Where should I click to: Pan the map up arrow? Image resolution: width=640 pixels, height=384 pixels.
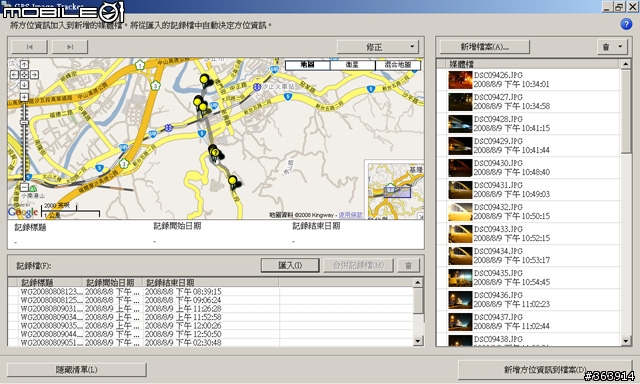coord(24,64)
